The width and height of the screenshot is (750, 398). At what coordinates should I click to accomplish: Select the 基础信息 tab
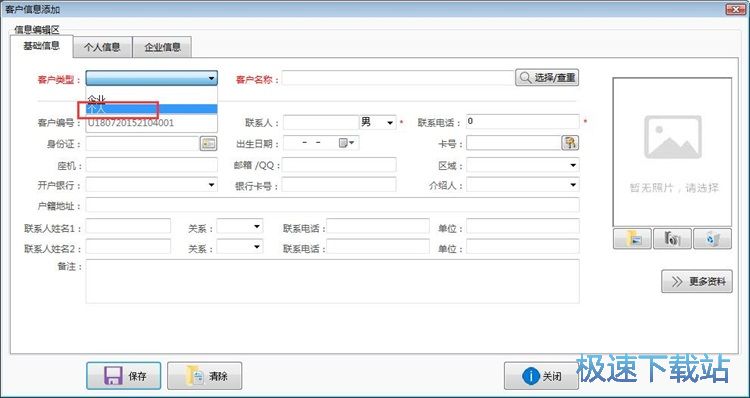click(42, 46)
